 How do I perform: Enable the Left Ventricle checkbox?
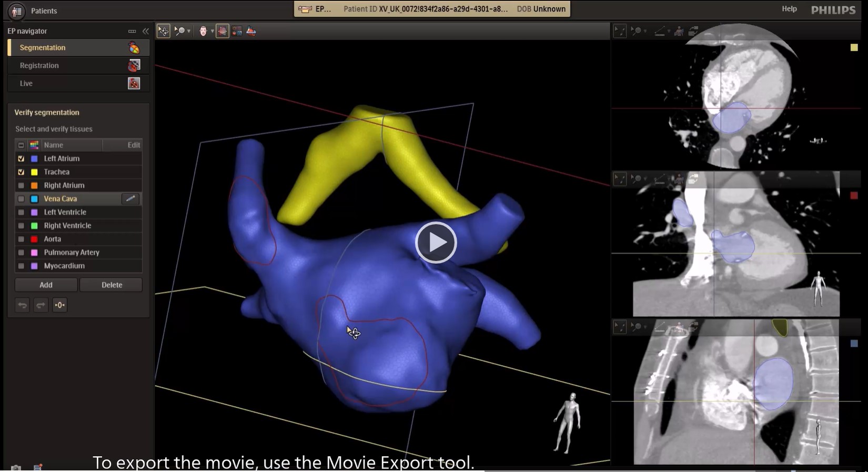coord(21,212)
